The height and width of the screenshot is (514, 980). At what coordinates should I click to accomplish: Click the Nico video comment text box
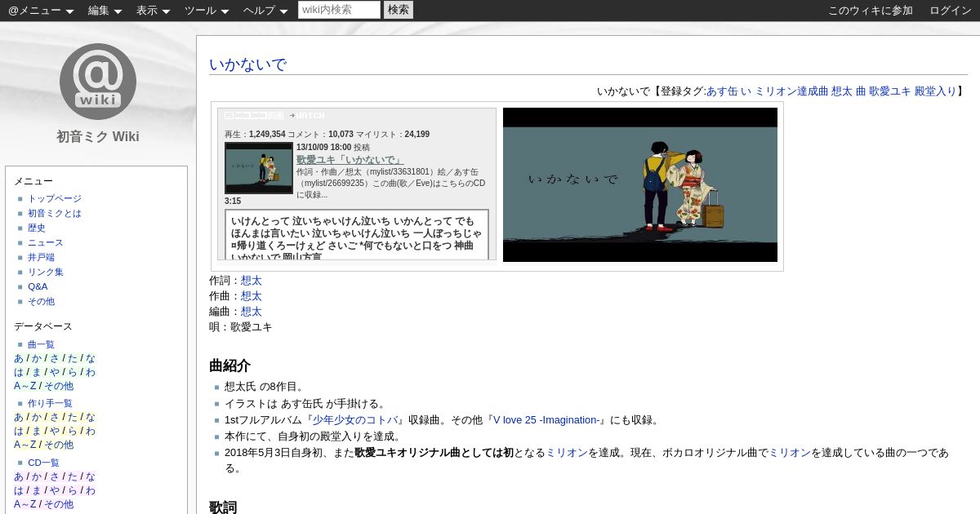click(357, 235)
